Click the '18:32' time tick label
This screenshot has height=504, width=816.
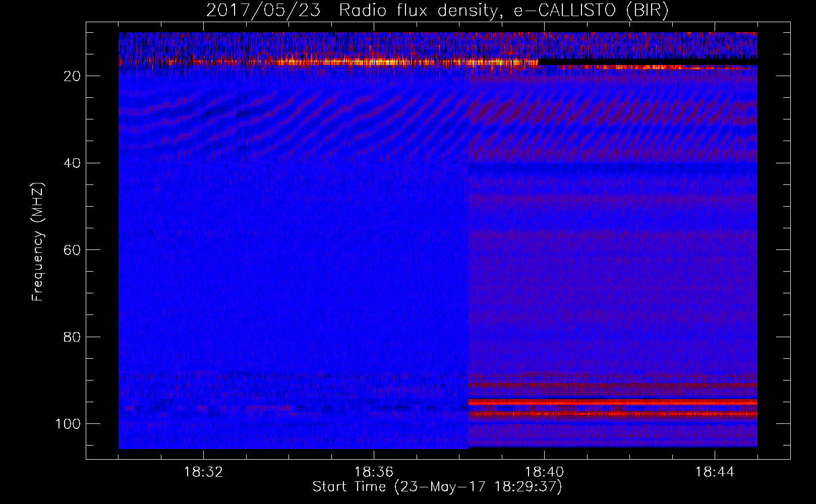pyautogui.click(x=203, y=472)
